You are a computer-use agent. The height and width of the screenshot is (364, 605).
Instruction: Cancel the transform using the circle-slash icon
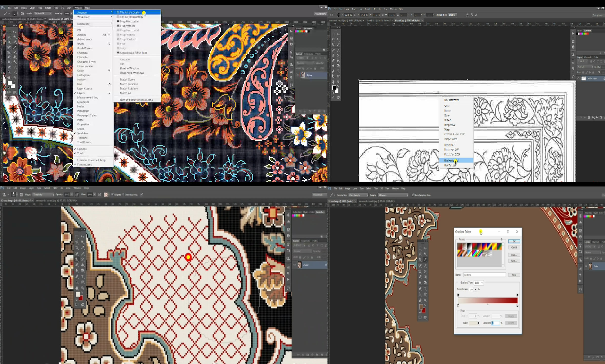click(x=472, y=15)
